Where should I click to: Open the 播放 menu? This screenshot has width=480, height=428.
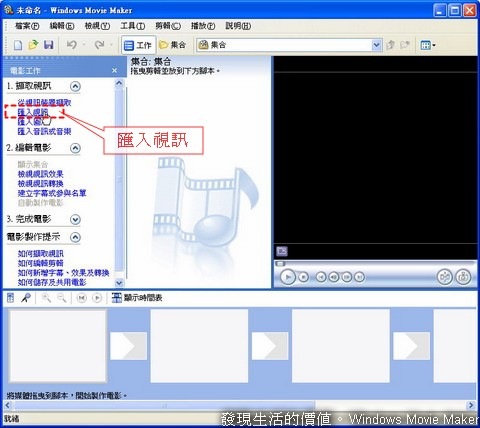pos(203,26)
